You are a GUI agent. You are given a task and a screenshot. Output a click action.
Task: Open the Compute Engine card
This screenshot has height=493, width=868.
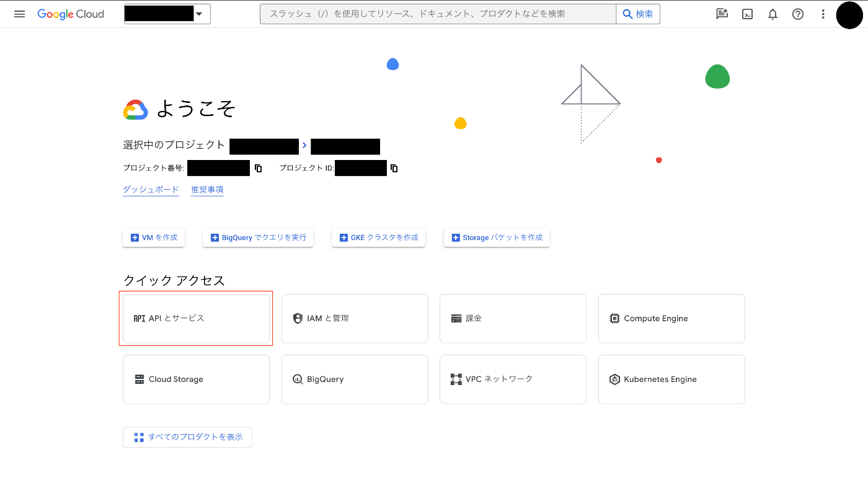671,318
